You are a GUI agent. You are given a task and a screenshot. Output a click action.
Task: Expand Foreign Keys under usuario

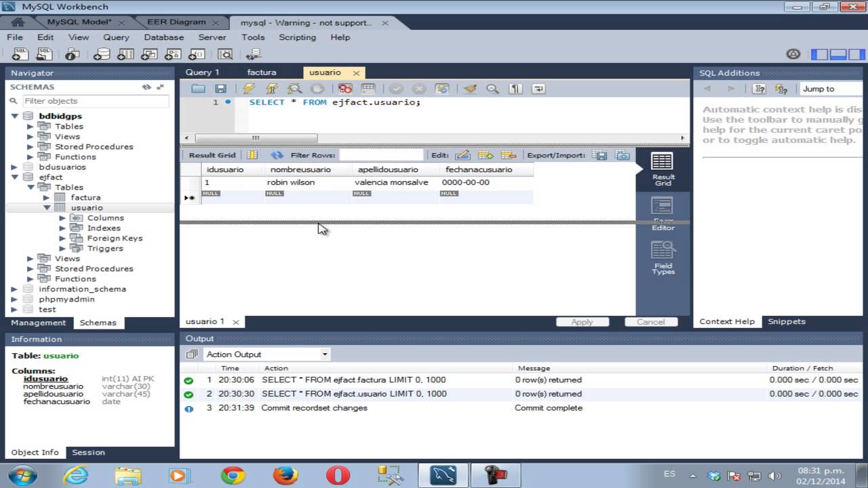62,238
